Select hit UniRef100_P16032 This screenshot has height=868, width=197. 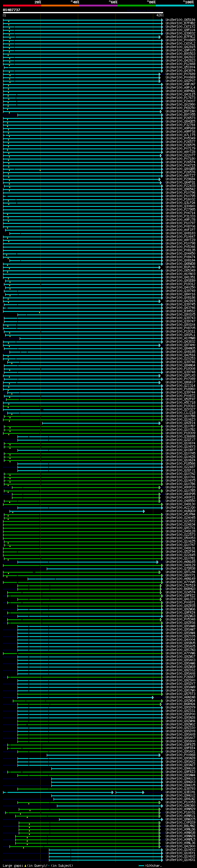coord(180,200)
